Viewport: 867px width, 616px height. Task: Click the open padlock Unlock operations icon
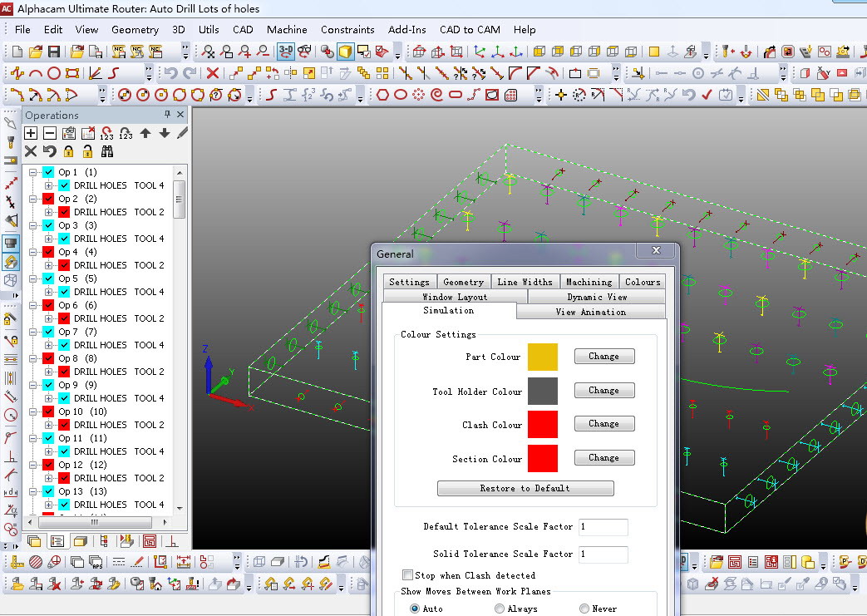[87, 151]
